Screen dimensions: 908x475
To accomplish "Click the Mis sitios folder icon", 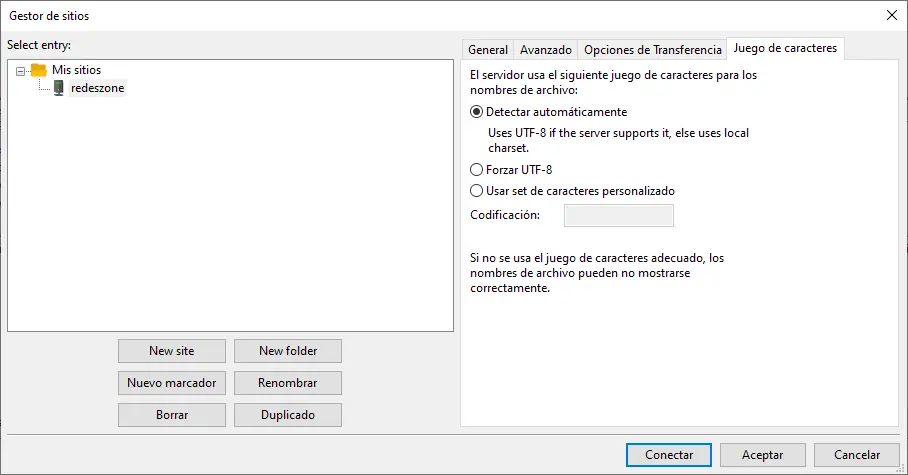I will (x=39, y=70).
